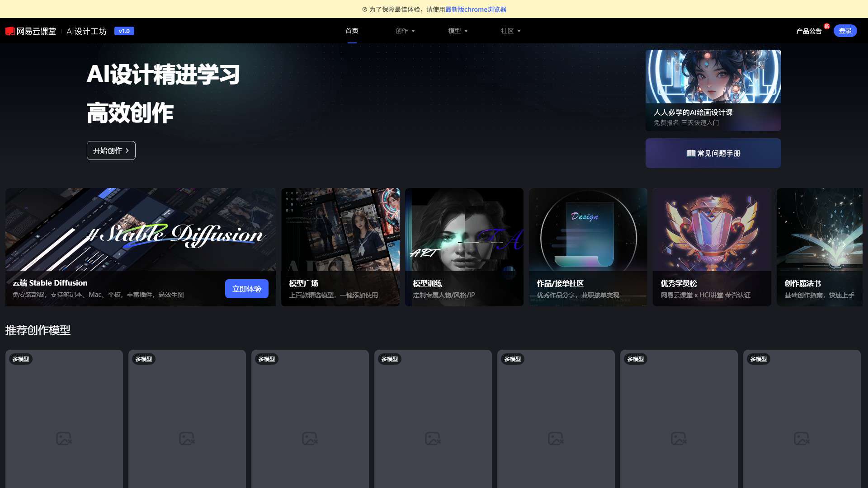The height and width of the screenshot is (488, 868).
Task: Open the rightmost recommended model card
Action: tap(802, 419)
